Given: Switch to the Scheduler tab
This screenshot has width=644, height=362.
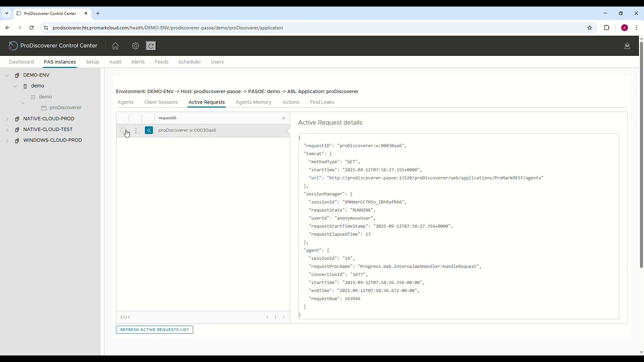Looking at the screenshot, I should pyautogui.click(x=190, y=62).
